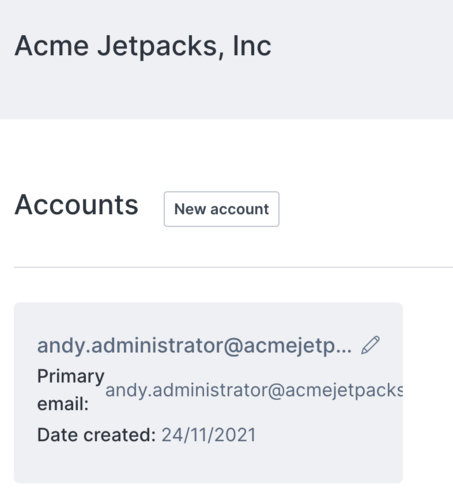This screenshot has width=453, height=500.
Task: Click the word "account" inside New account button
Action: tap(239, 210)
